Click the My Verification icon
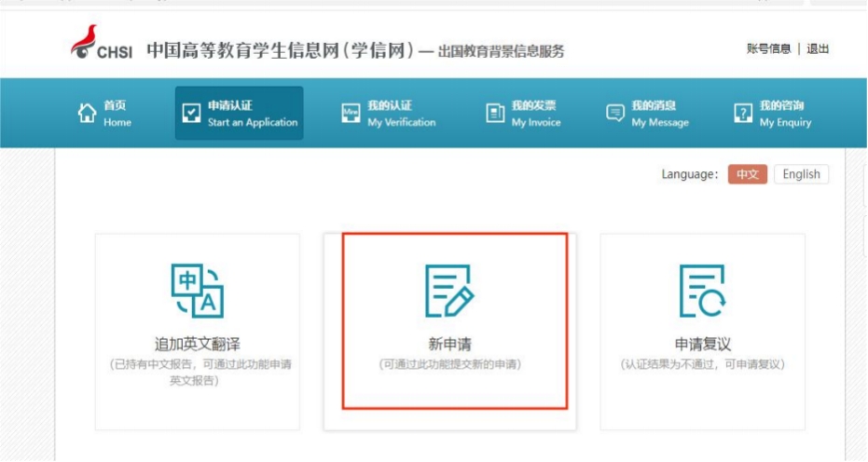The height and width of the screenshot is (462, 868). [x=351, y=113]
